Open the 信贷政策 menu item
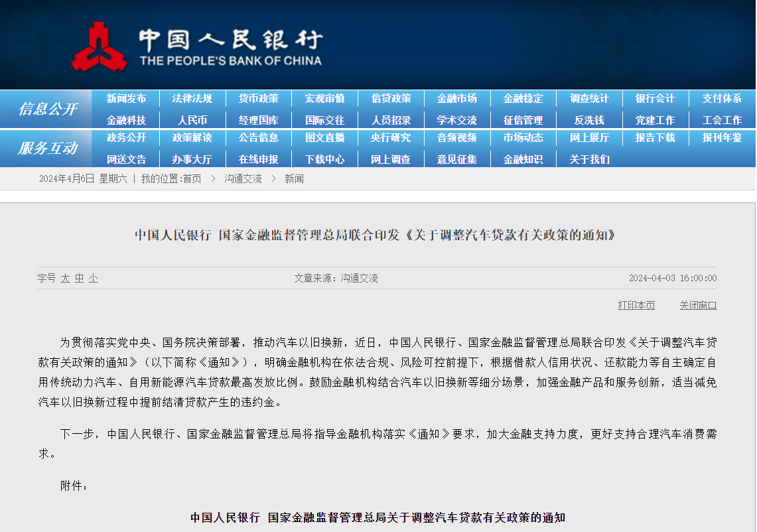 pos(391,98)
